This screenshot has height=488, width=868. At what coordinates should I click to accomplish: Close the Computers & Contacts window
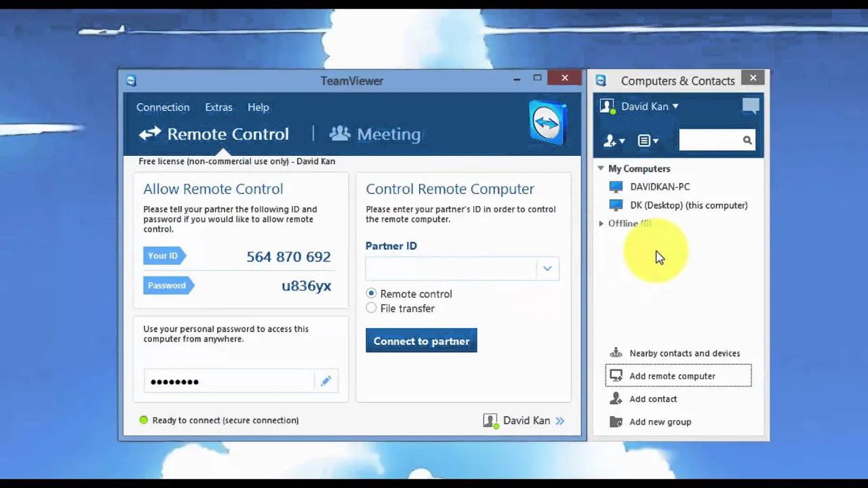[x=753, y=78]
